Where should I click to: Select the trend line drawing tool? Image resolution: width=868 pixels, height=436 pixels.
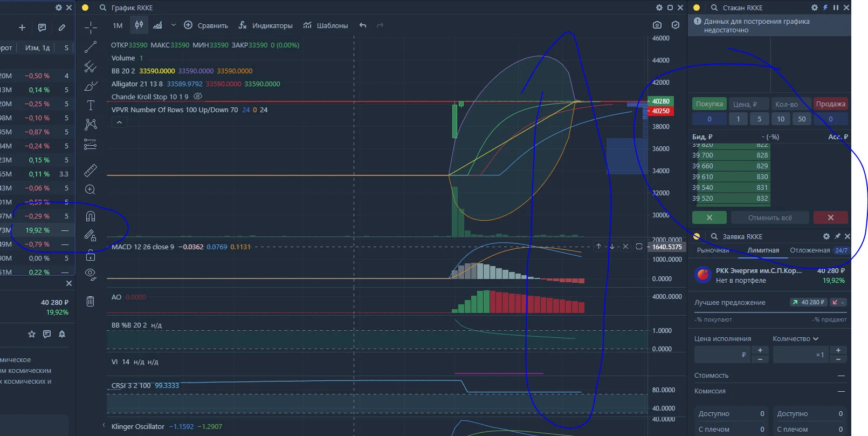click(x=91, y=47)
